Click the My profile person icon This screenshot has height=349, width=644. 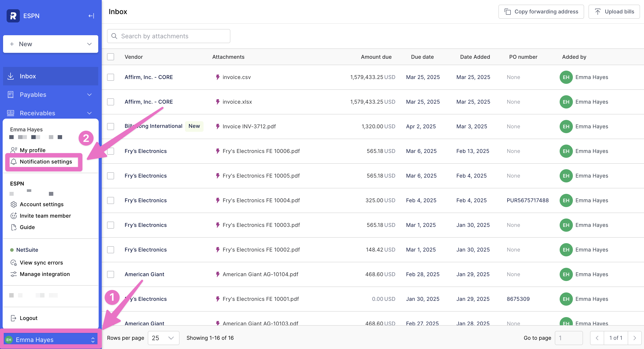pyautogui.click(x=14, y=150)
